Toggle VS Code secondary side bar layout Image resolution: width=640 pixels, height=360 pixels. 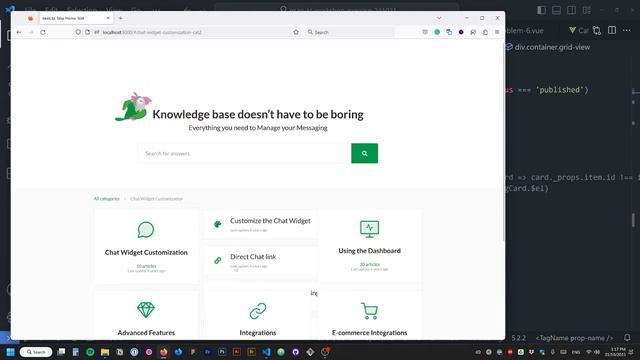click(571, 10)
